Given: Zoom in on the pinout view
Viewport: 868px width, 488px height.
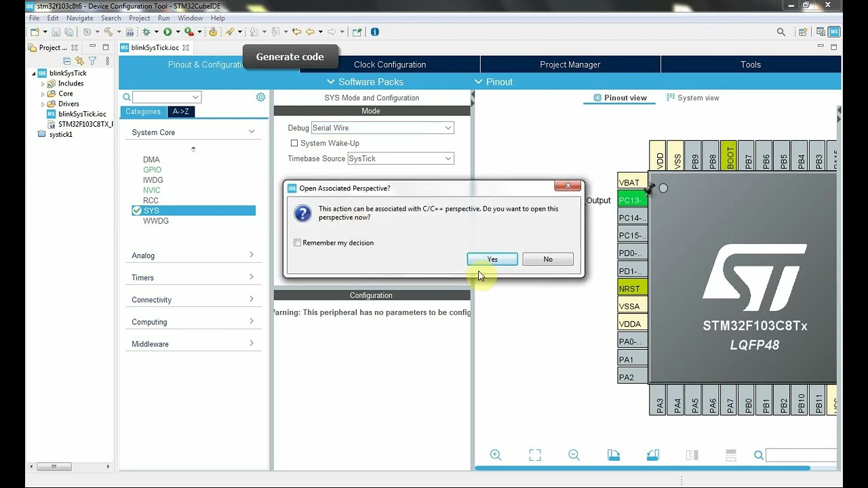Looking at the screenshot, I should pyautogui.click(x=496, y=455).
